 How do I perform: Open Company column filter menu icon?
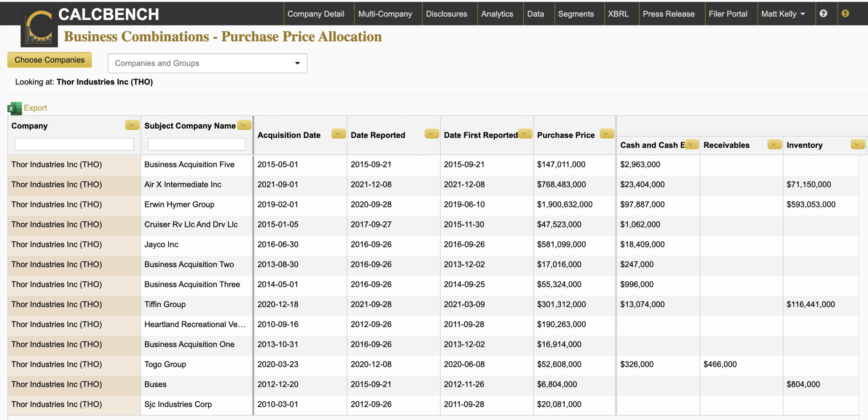click(x=132, y=125)
